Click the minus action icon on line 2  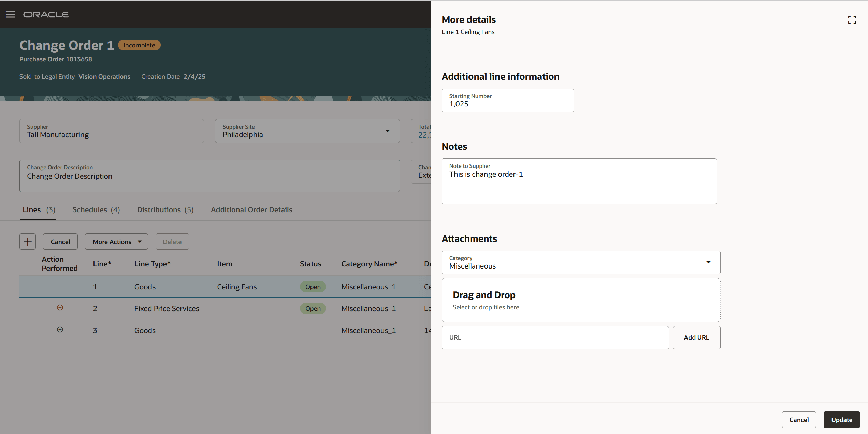(x=60, y=308)
